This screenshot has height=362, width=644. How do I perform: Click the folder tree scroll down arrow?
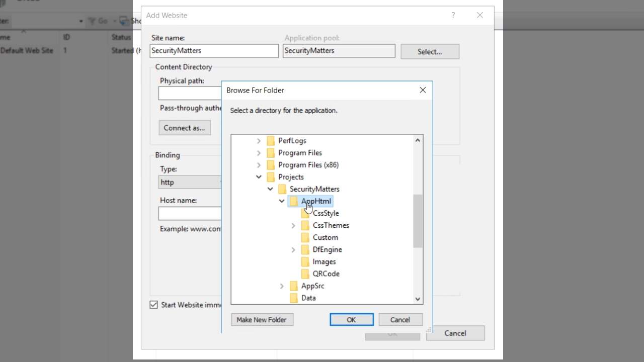[418, 299]
